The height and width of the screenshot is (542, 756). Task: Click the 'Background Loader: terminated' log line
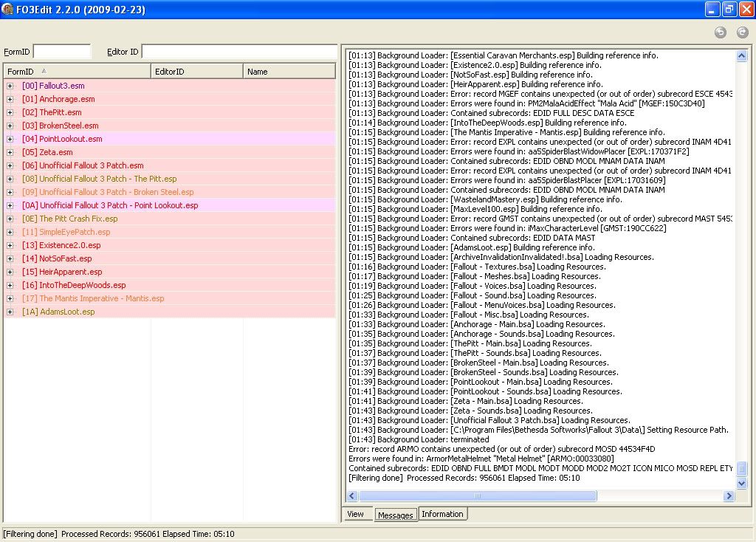(x=419, y=439)
